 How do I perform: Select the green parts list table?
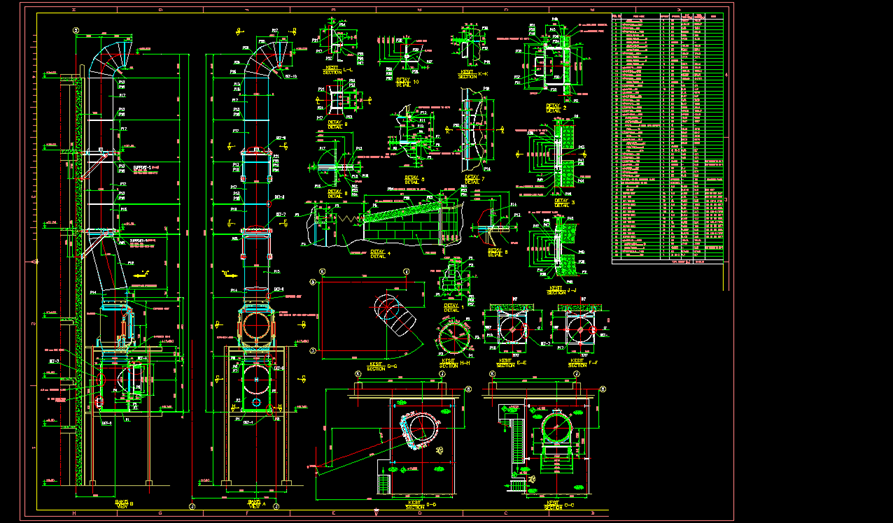668,140
